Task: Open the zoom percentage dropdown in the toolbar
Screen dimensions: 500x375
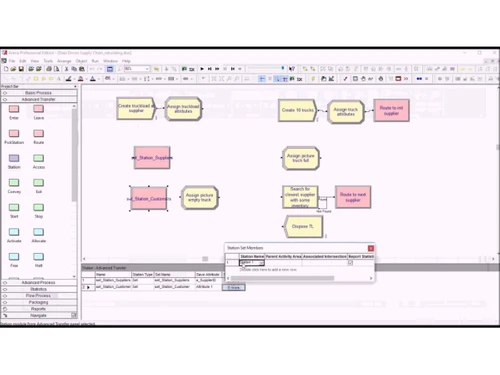Action: [x=147, y=69]
